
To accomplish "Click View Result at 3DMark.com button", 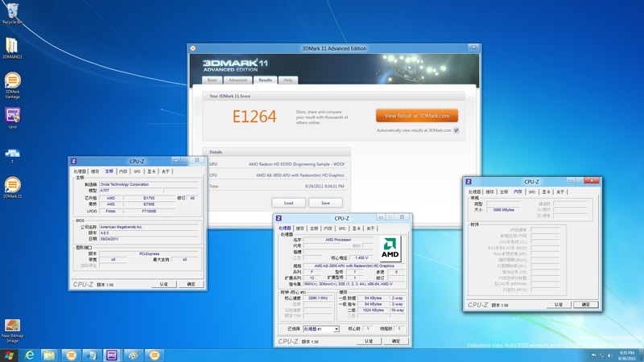I will click(x=416, y=116).
